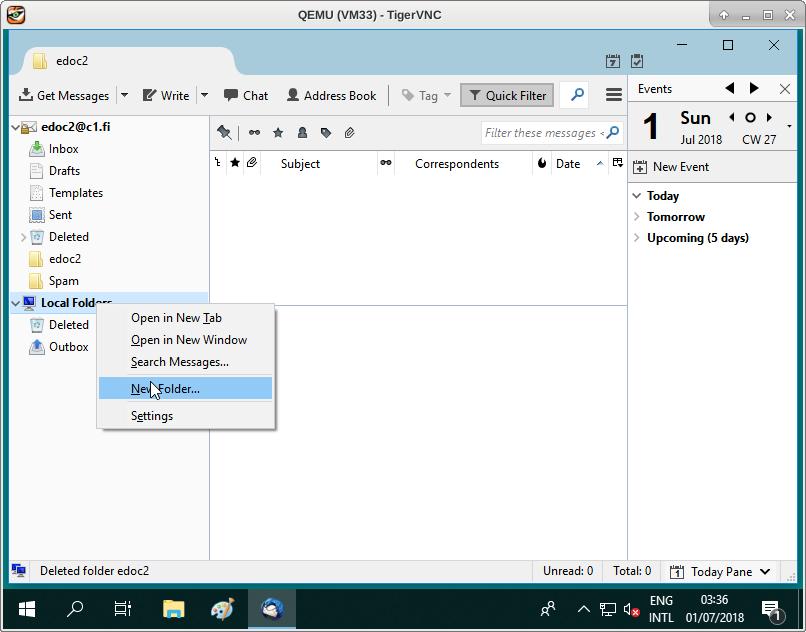Open the Thunderbird hamburger app menu
Image resolution: width=806 pixels, height=632 pixels.
coord(614,96)
